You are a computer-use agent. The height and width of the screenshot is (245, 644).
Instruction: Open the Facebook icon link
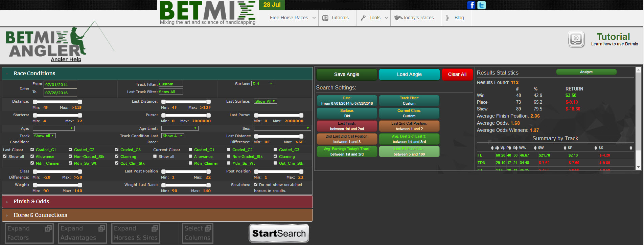tap(471, 5)
